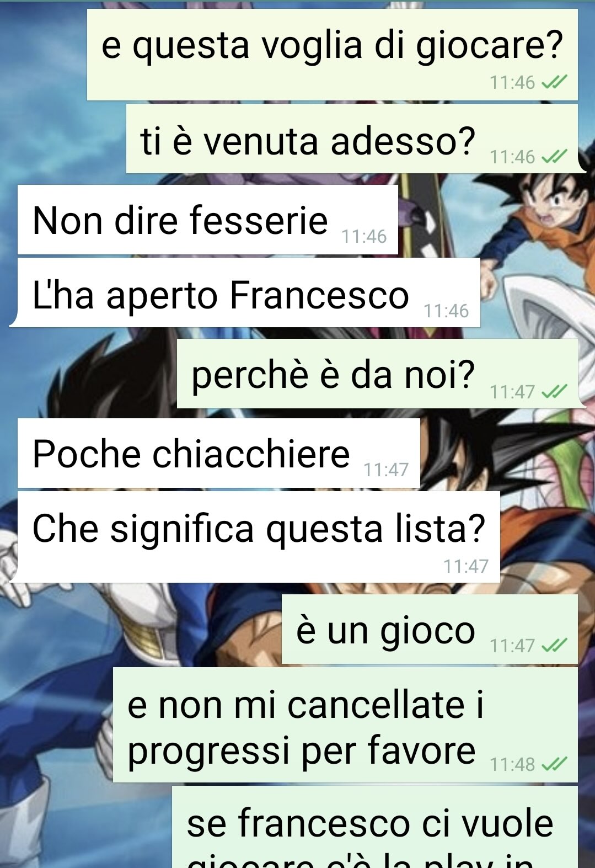The height and width of the screenshot is (868, 595).
Task: Tap the 11:48 timestamp on the progressi message
Action: coord(512,764)
